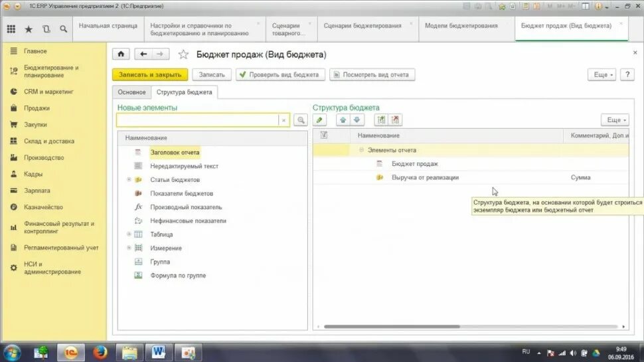Open global search magnifier icon
The width and height of the screenshot is (644, 362).
pos(63,29)
